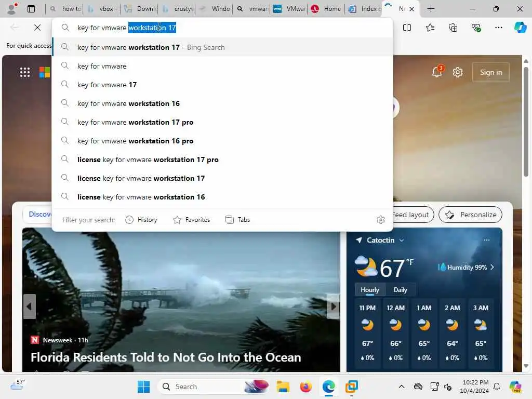Select 'license key for vmware workstation 17 pro'

[223, 159]
